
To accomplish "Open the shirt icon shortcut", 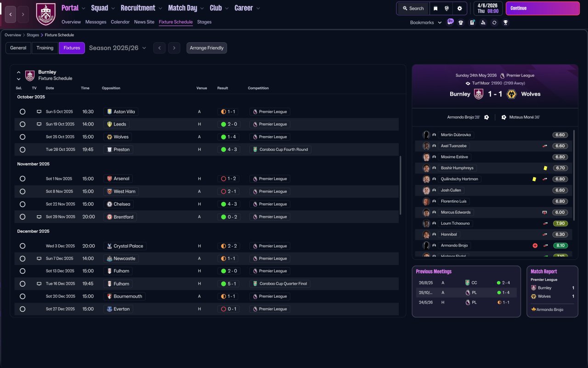I will 461,23.
